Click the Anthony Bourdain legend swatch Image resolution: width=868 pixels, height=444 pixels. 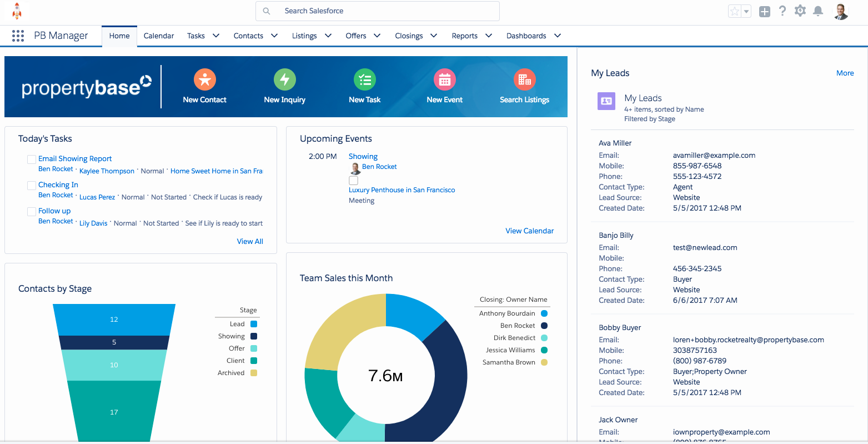point(544,313)
